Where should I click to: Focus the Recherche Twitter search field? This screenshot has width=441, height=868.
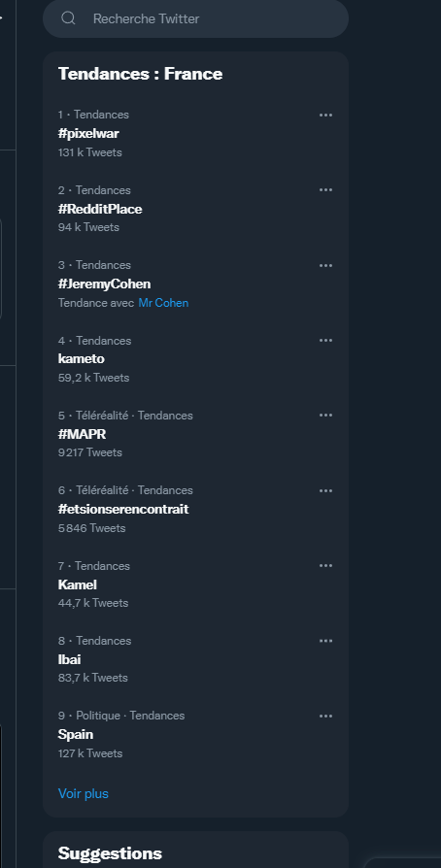click(x=195, y=18)
